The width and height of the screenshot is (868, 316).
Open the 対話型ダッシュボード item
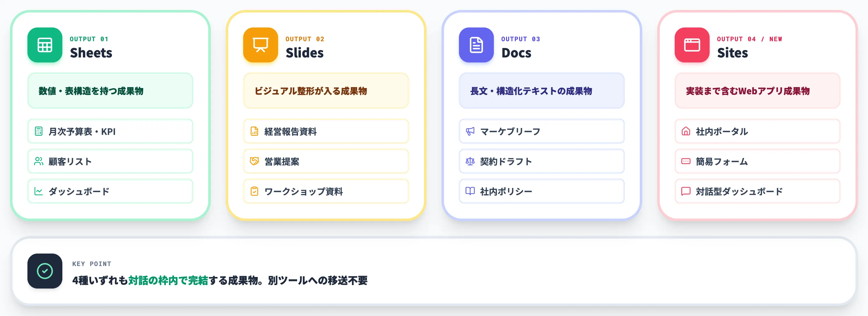point(757,191)
